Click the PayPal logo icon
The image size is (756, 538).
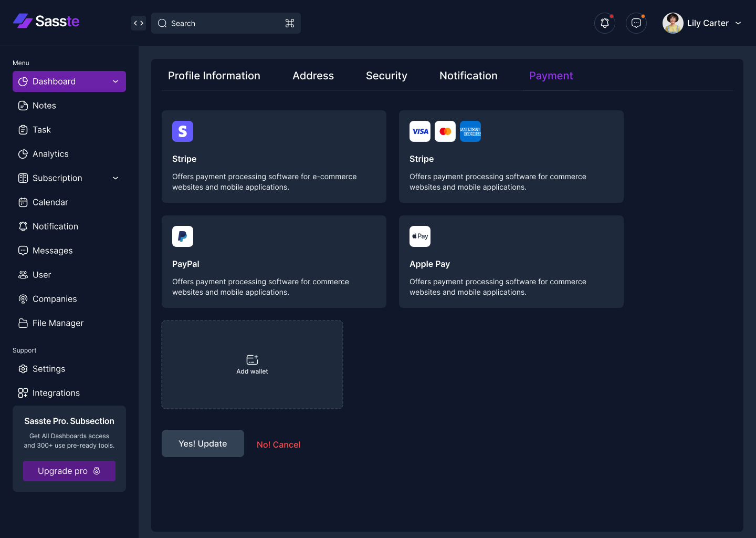click(183, 236)
